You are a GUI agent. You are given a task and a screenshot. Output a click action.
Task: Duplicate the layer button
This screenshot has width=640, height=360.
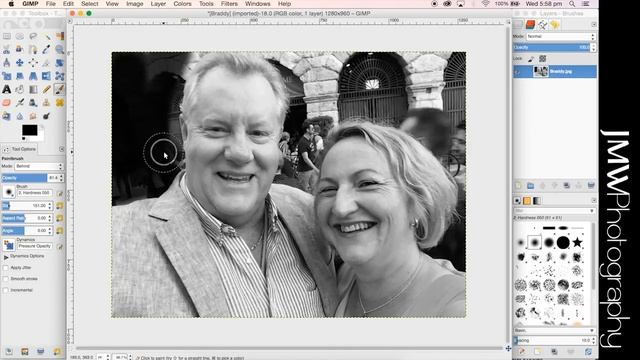[567, 186]
